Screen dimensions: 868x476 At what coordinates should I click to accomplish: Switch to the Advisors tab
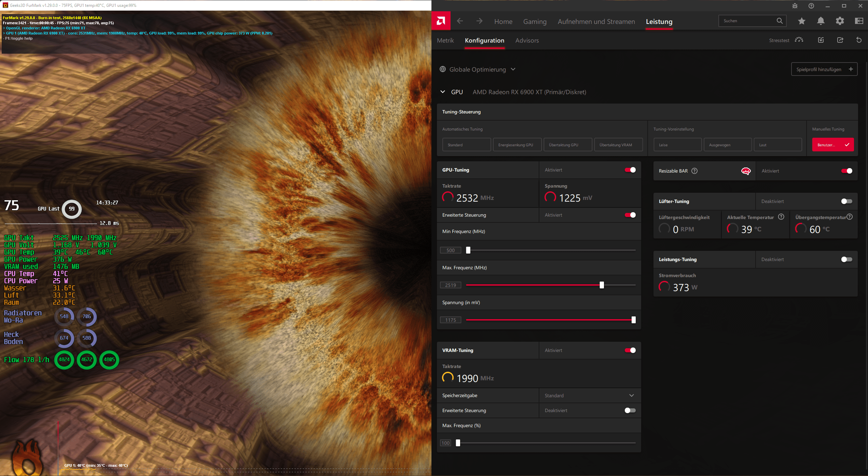pyautogui.click(x=527, y=40)
